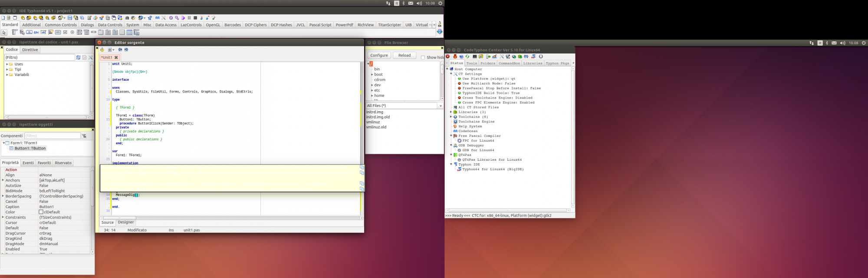Open the Dialogs palette tab
This screenshot has width=868, height=278.
(87, 25)
